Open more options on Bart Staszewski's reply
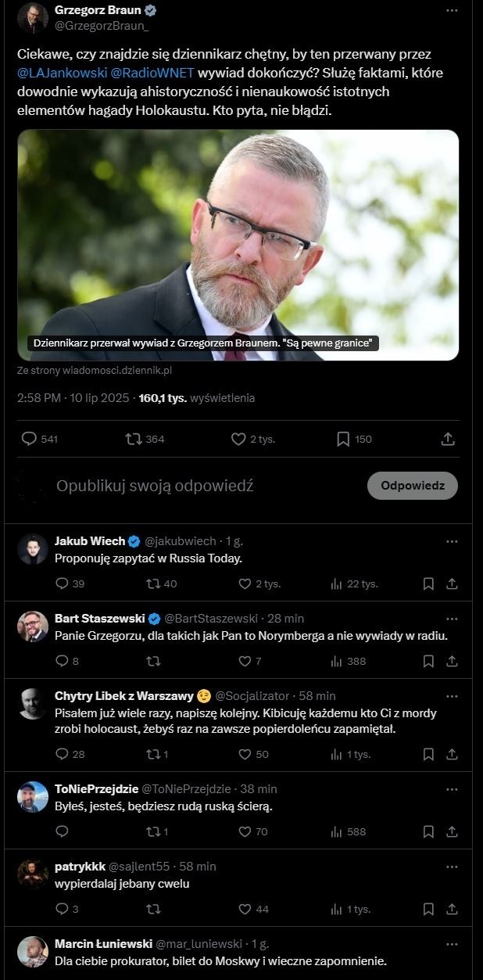Image resolution: width=483 pixels, height=980 pixels. (x=452, y=618)
